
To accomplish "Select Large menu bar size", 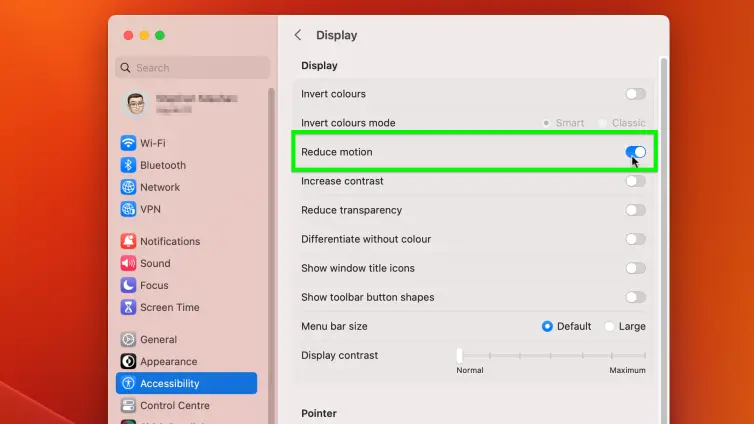I will pos(609,326).
